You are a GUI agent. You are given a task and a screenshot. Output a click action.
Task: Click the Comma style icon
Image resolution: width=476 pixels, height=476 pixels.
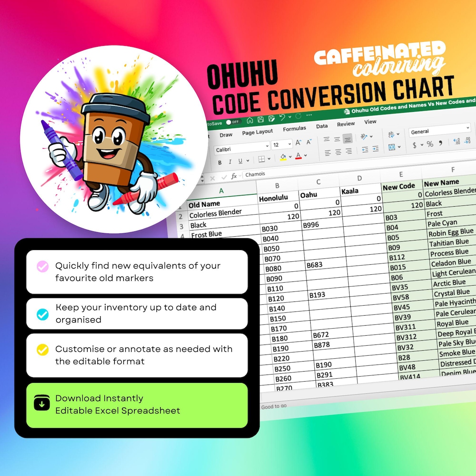click(441, 144)
